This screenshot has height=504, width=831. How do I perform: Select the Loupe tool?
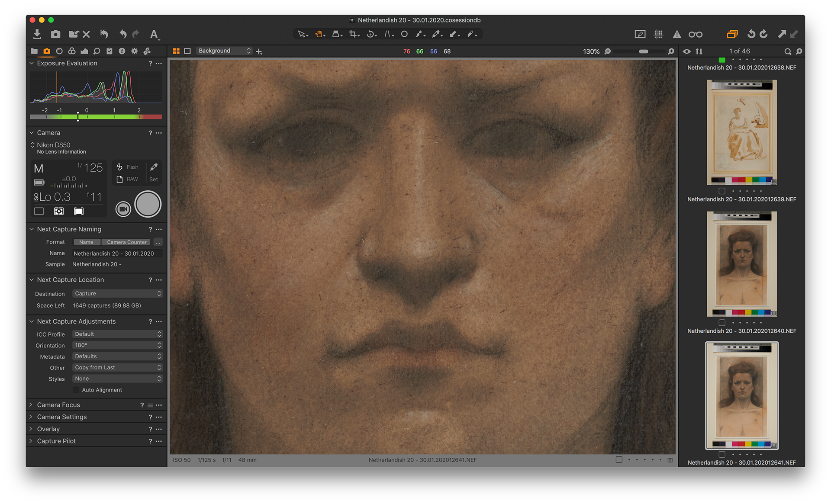pyautogui.click(x=337, y=34)
